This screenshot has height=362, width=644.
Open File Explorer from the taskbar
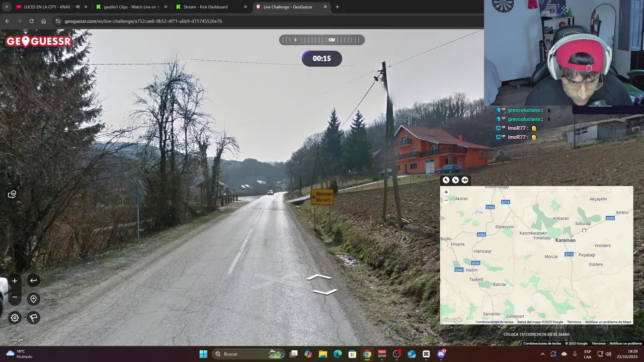coord(323,354)
